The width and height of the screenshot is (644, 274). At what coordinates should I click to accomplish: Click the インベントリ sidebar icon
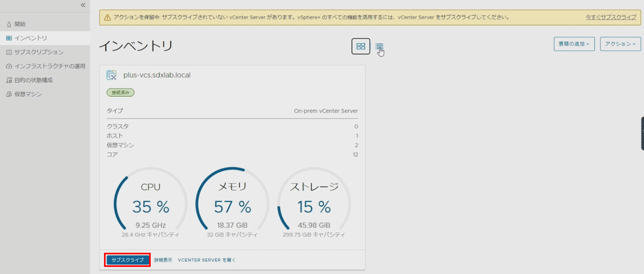coord(9,38)
